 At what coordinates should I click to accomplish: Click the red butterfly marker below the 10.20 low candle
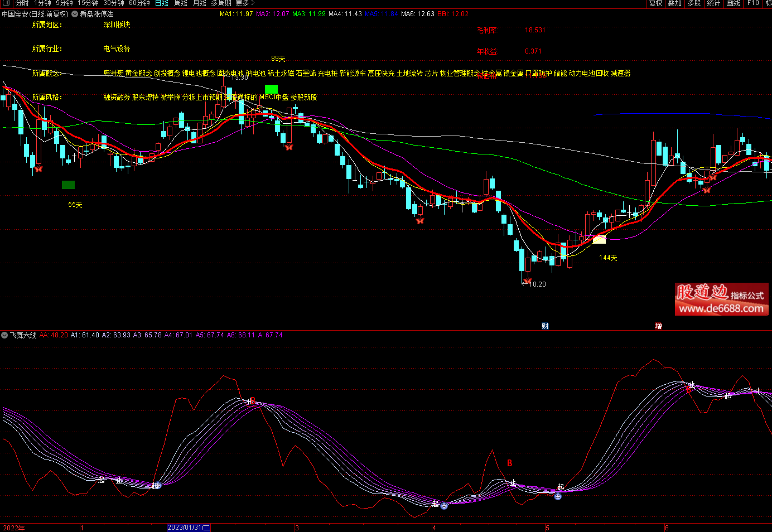click(x=527, y=280)
